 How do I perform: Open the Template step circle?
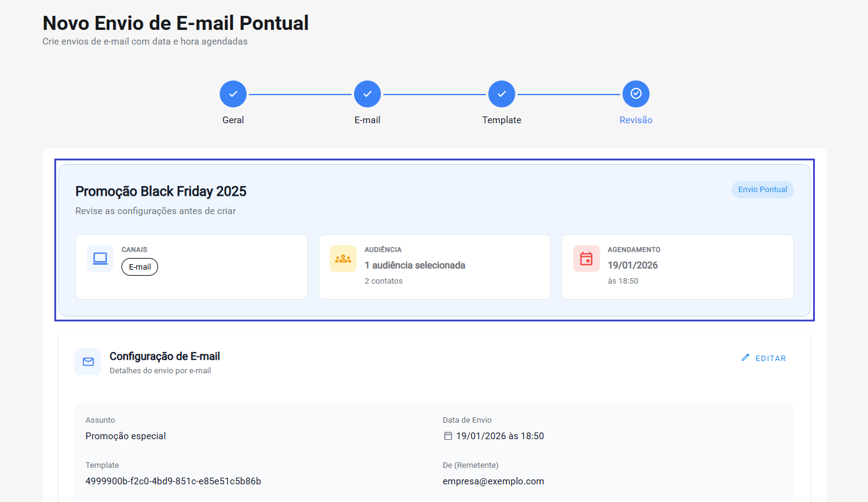click(502, 94)
